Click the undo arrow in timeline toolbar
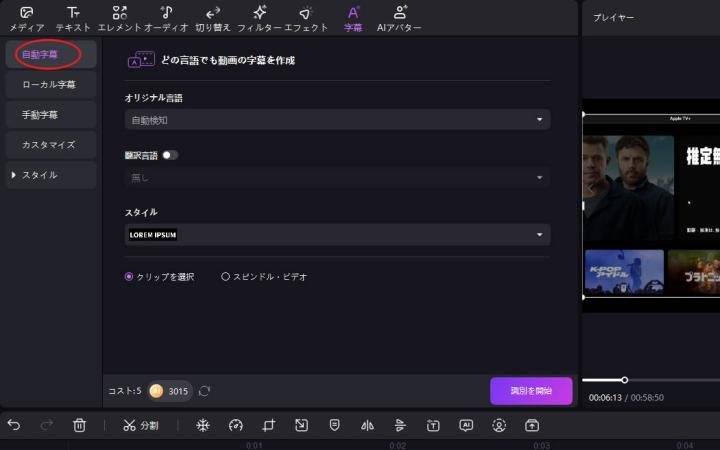Screen dimensions: 720x450 pos(14,425)
